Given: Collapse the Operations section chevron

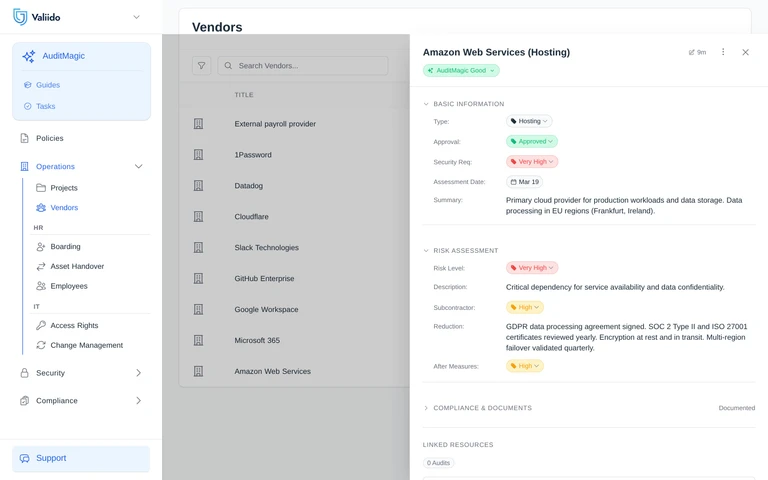Looking at the screenshot, I should click(x=139, y=167).
